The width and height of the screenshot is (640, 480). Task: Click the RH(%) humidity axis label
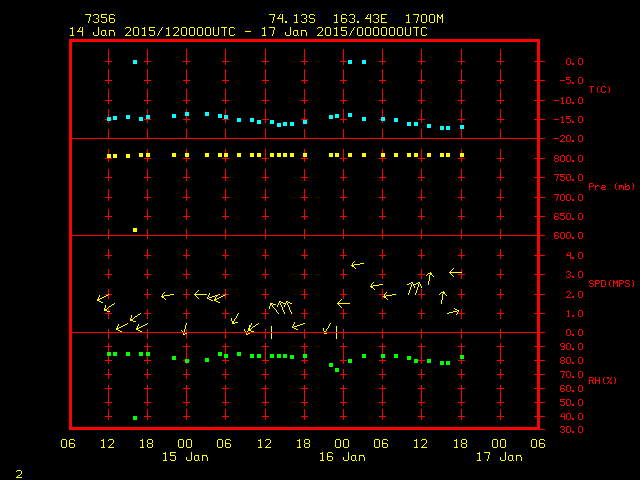tap(598, 381)
